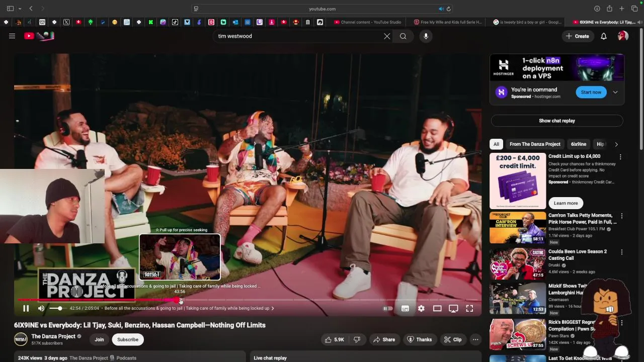Create a Clip of the video

[453, 339]
